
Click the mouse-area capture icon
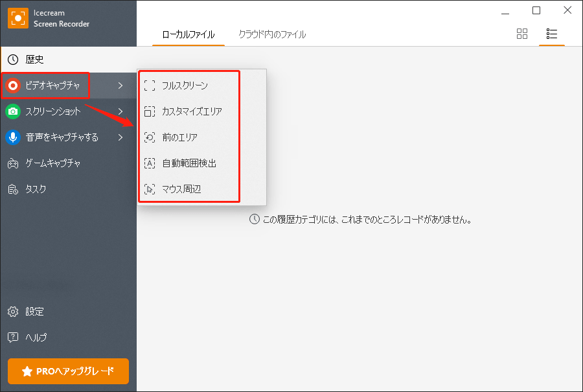[x=150, y=189]
